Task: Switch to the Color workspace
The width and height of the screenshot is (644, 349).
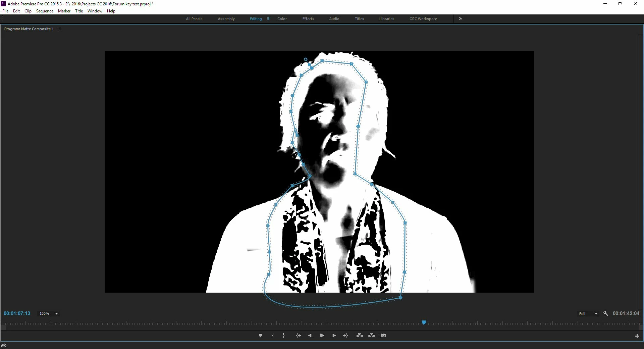Action: 282,19
